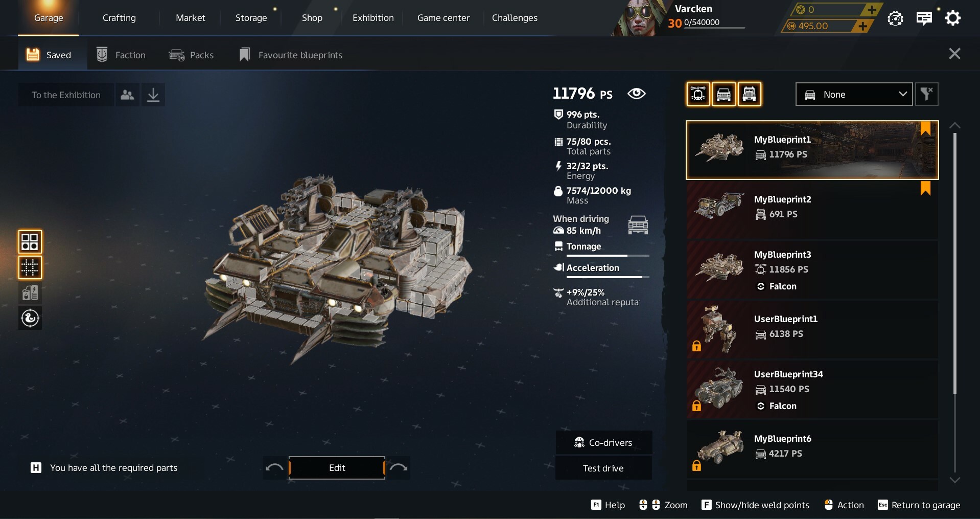Image resolution: width=980 pixels, height=519 pixels.
Task: Toggle the truck vehicle type filter
Action: pos(749,94)
